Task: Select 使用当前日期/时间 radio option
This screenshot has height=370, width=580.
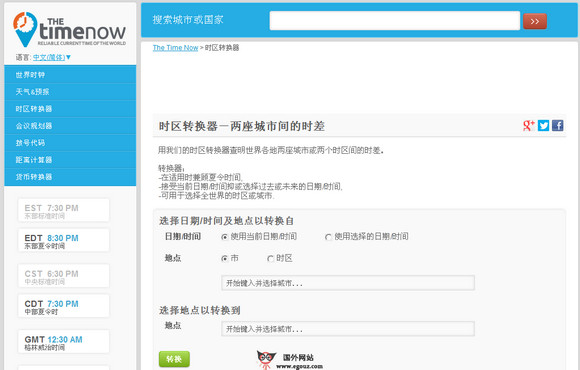Action: pos(225,237)
